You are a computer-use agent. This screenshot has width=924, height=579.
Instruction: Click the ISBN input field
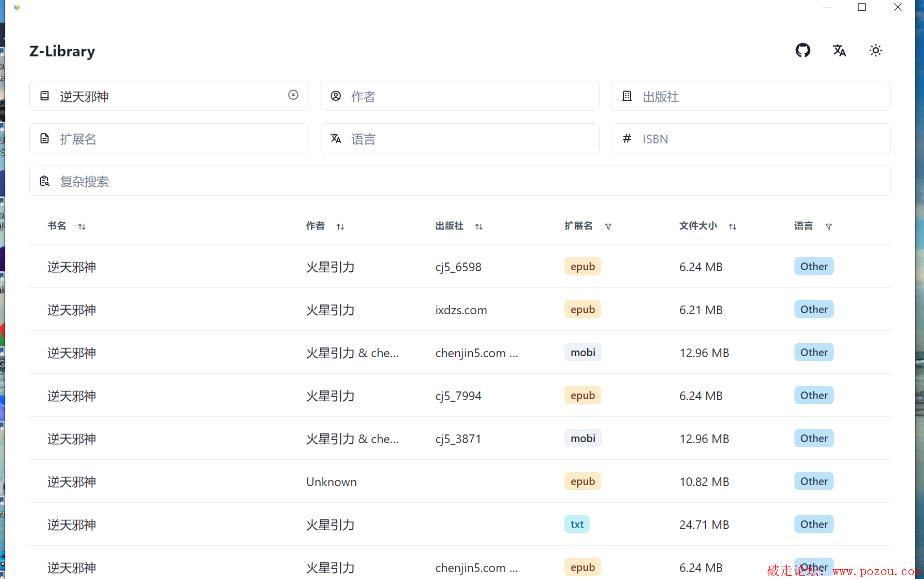751,138
